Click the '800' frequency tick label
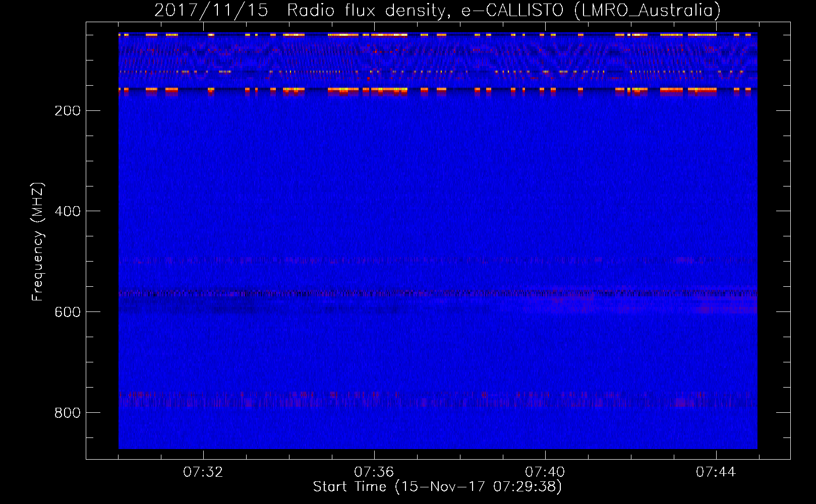Viewport: 816px width, 504px height. click(x=68, y=413)
